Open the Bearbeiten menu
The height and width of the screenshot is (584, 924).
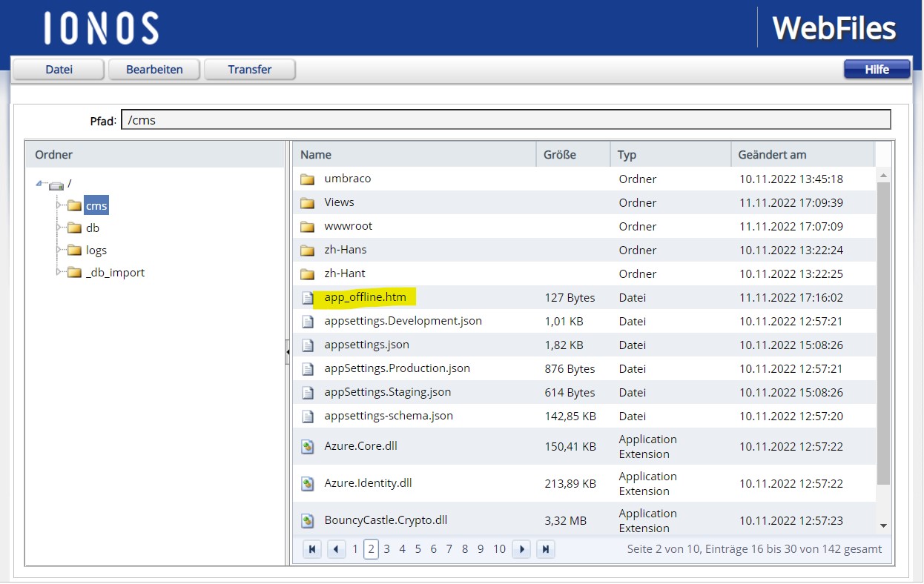coord(154,70)
